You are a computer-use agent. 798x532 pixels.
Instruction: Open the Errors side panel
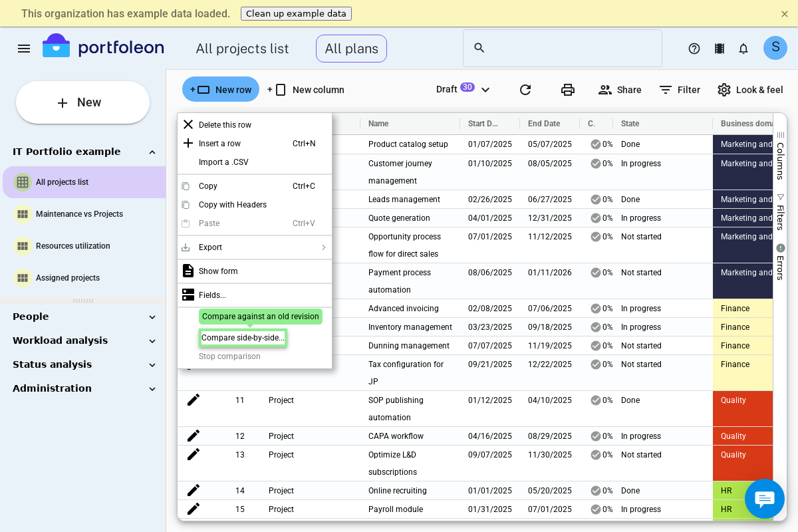coord(780,262)
